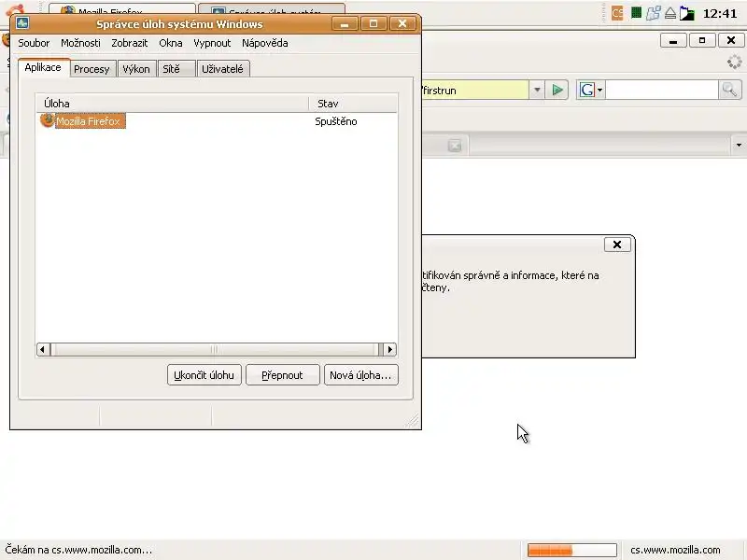Minimize the Task Manager window

pos(345,23)
